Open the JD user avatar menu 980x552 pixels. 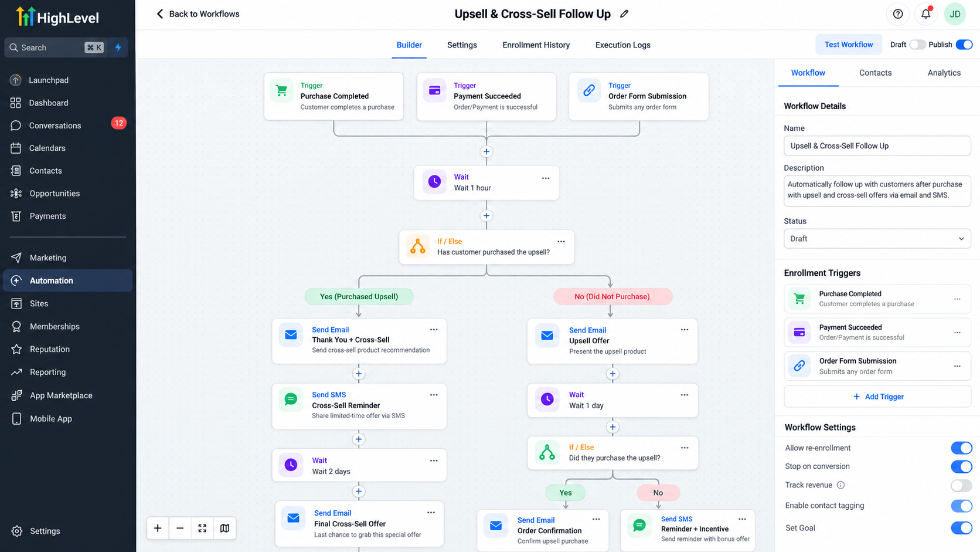955,14
